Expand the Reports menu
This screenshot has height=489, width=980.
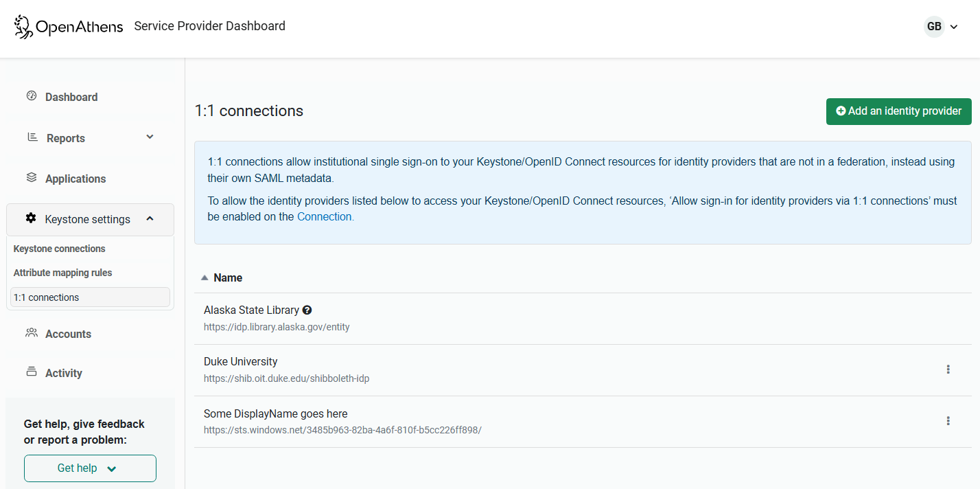point(150,137)
